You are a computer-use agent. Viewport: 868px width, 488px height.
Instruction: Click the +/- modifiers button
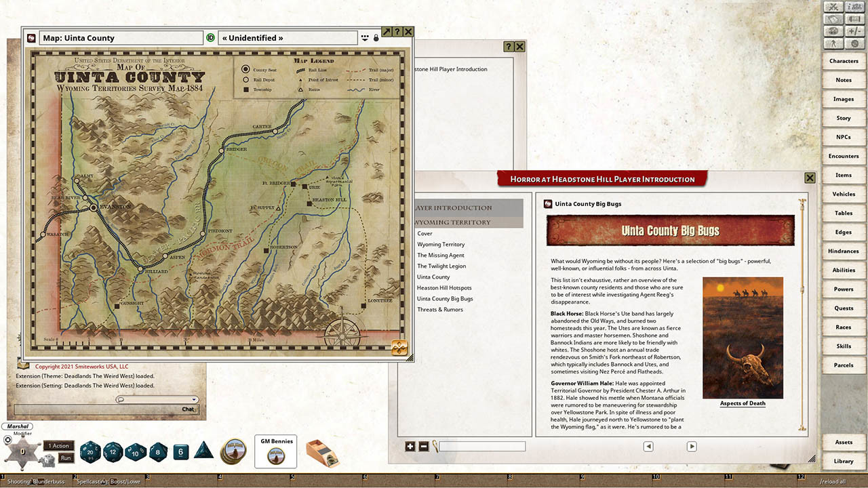(x=854, y=31)
